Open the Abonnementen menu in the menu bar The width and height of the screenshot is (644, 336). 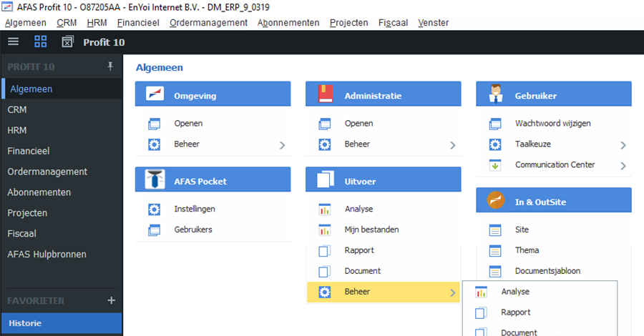(288, 23)
